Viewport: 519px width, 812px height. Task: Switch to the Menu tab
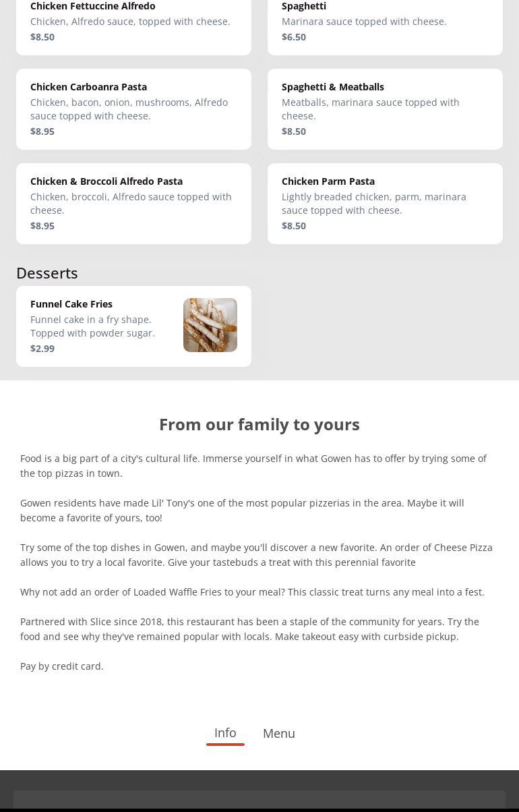(x=278, y=733)
